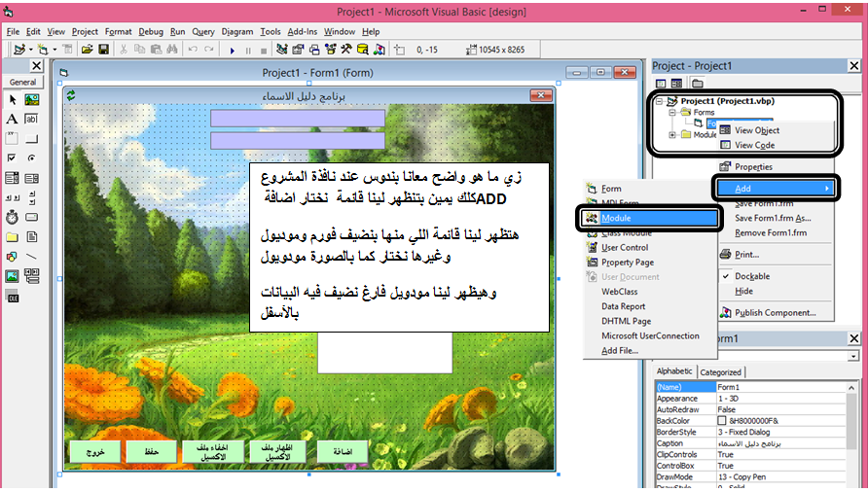Open the Toolbox from toolbar icon
The width and height of the screenshot is (868, 492).
pos(346,50)
